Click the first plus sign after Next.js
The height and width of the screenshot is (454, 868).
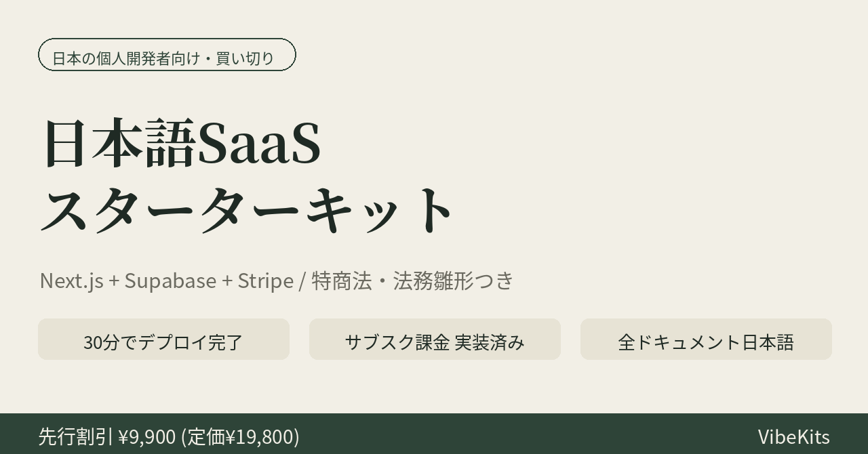pos(114,281)
